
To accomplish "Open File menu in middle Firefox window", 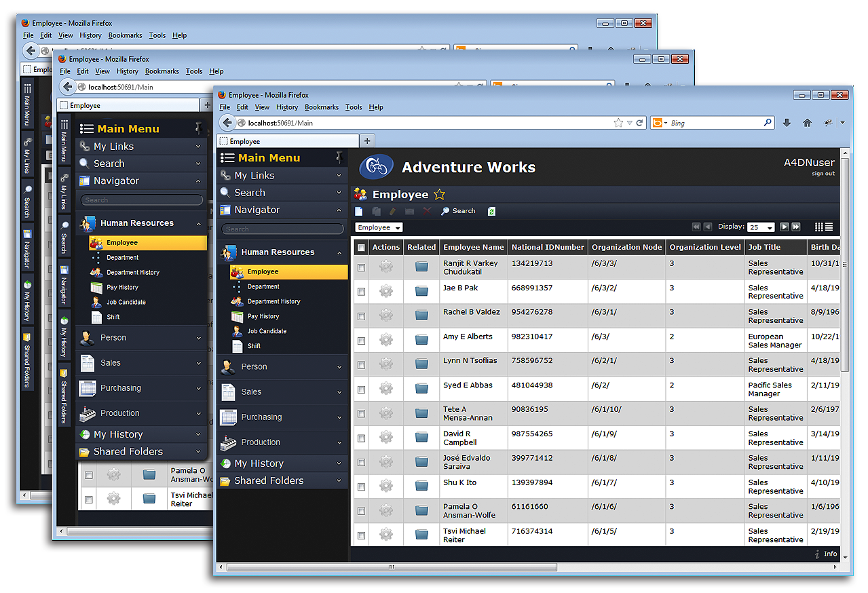I will click(65, 71).
